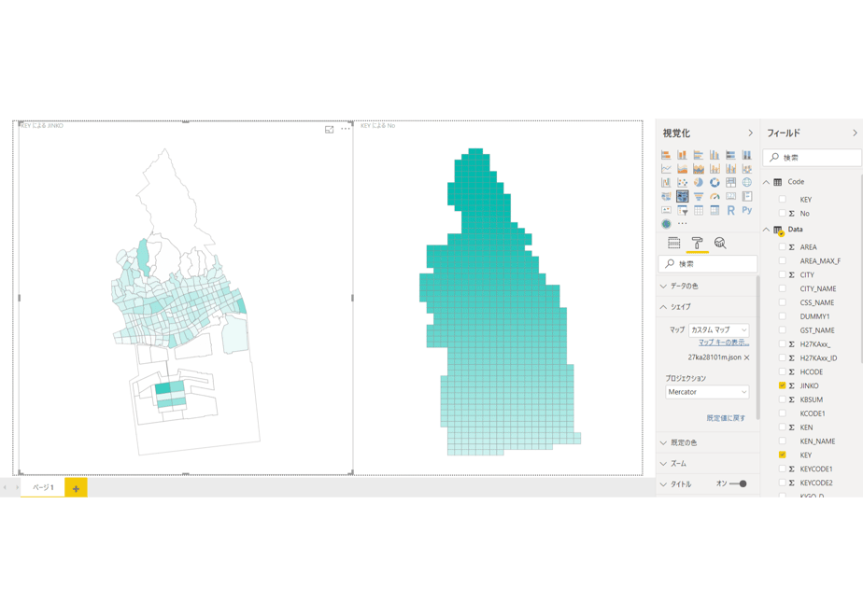
Task: Click the 既定値に戻す link
Action: click(726, 418)
